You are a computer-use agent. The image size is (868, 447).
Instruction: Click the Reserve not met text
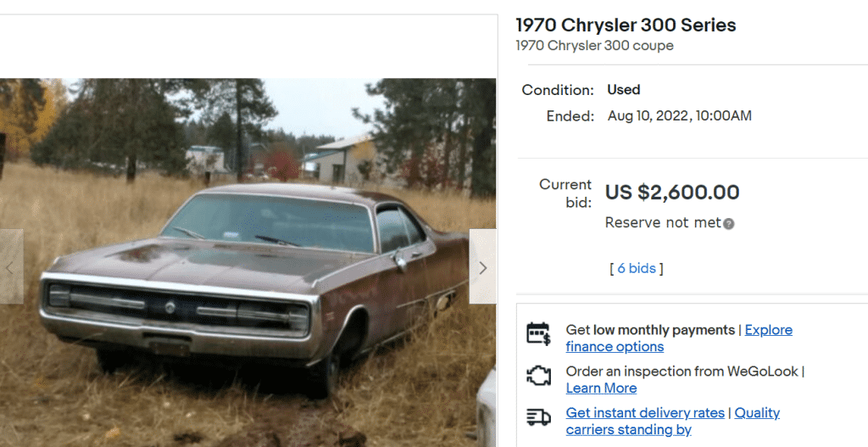662,222
